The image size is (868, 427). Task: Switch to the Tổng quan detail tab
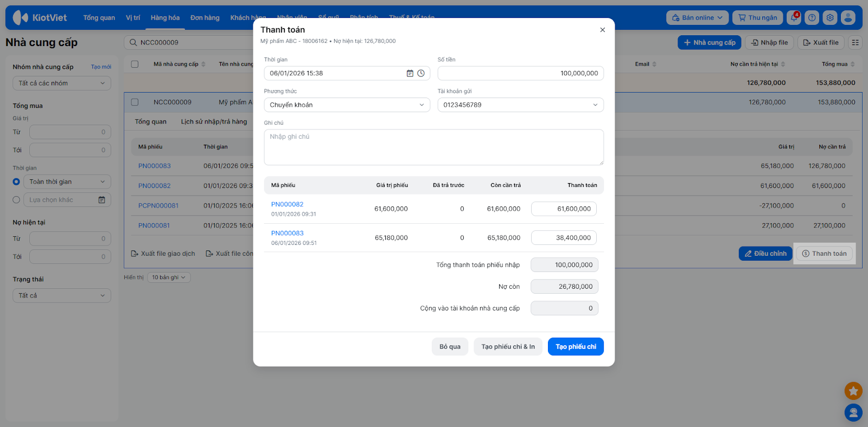pyautogui.click(x=151, y=122)
